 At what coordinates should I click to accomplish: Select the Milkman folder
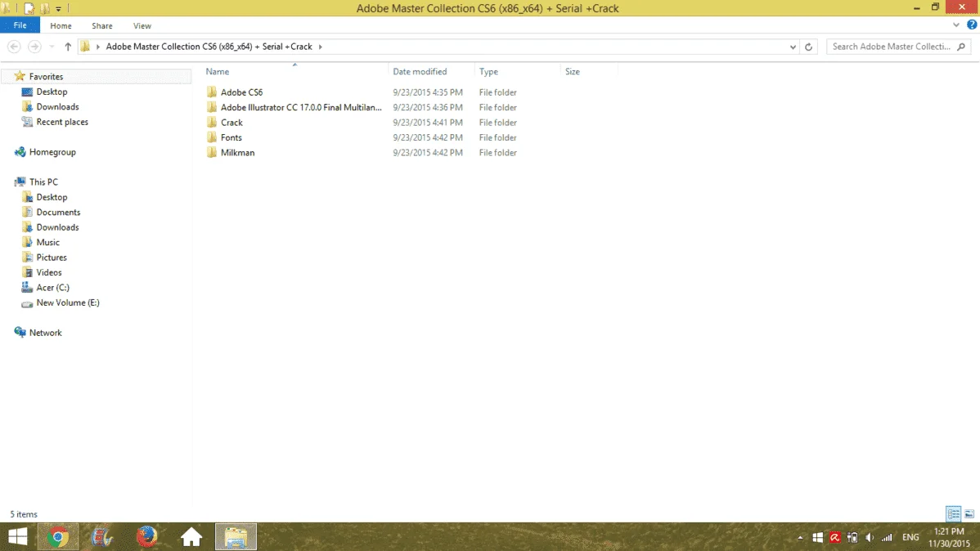237,152
